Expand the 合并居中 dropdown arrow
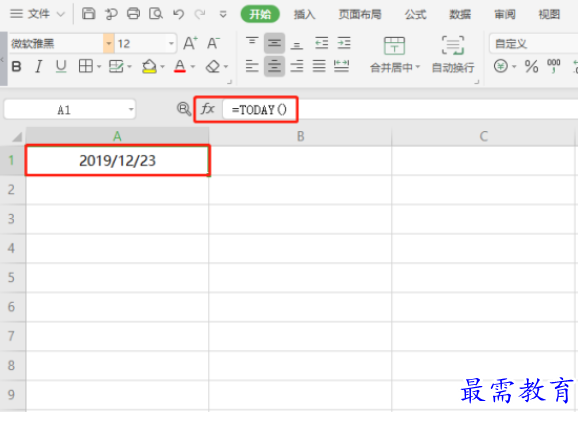The image size is (582, 422). pos(418,67)
